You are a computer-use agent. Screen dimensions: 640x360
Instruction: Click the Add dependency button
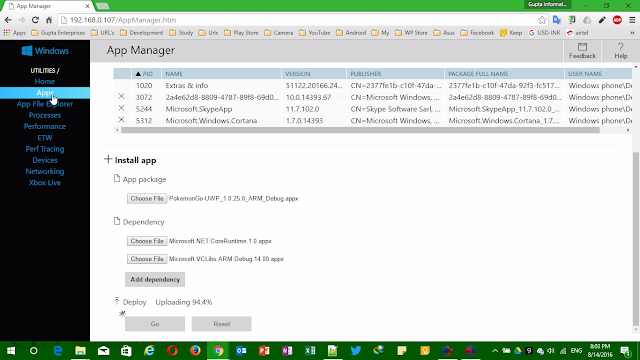(x=155, y=280)
